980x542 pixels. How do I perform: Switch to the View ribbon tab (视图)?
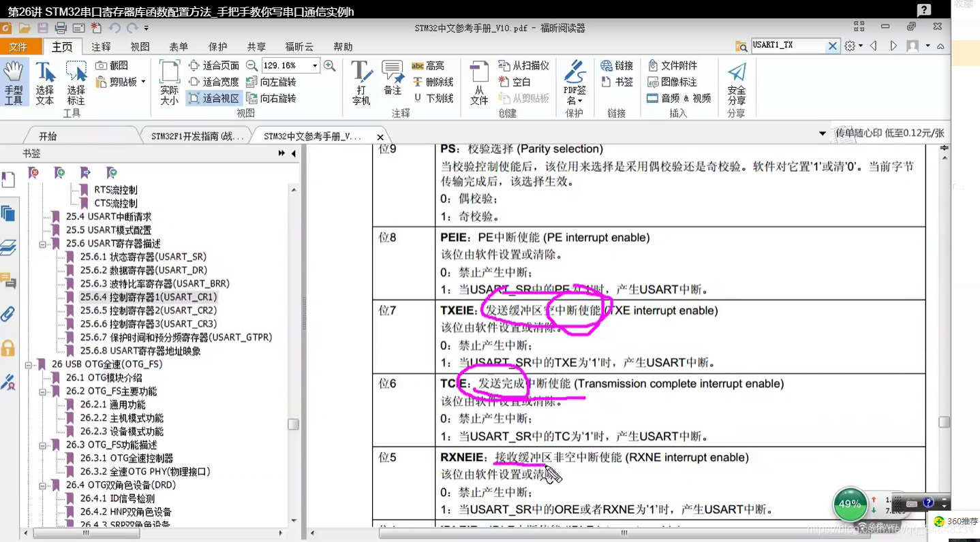140,47
